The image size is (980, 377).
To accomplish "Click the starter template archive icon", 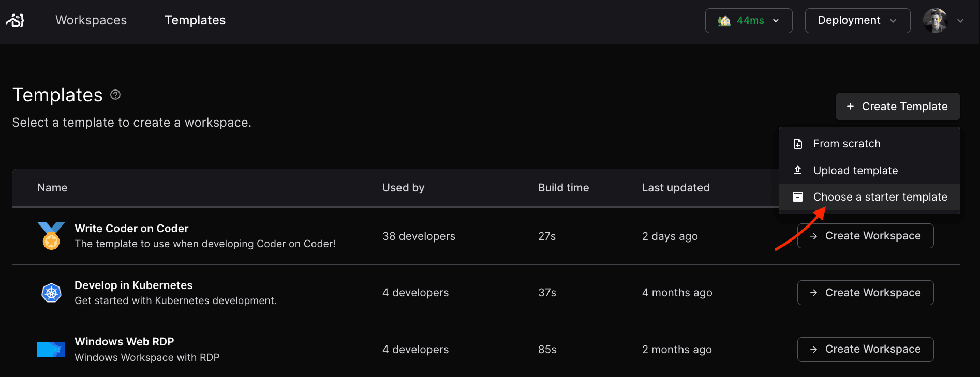I will tap(798, 197).
